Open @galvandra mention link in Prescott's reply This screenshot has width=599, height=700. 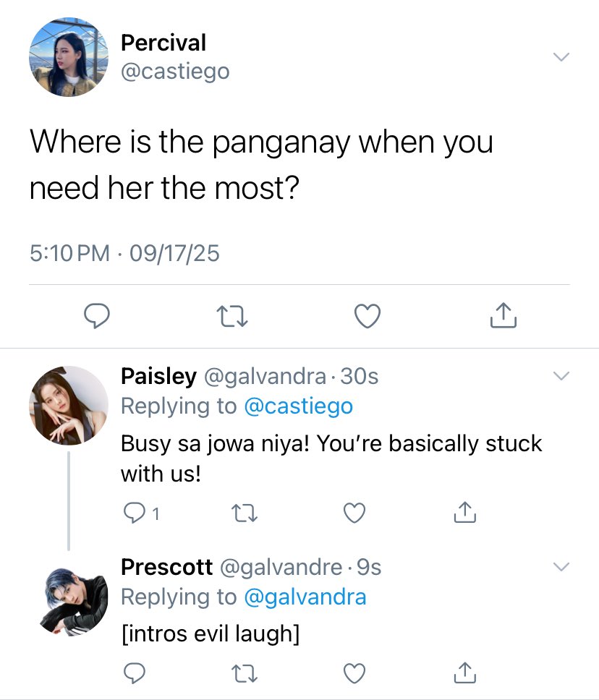pyautogui.click(x=305, y=597)
